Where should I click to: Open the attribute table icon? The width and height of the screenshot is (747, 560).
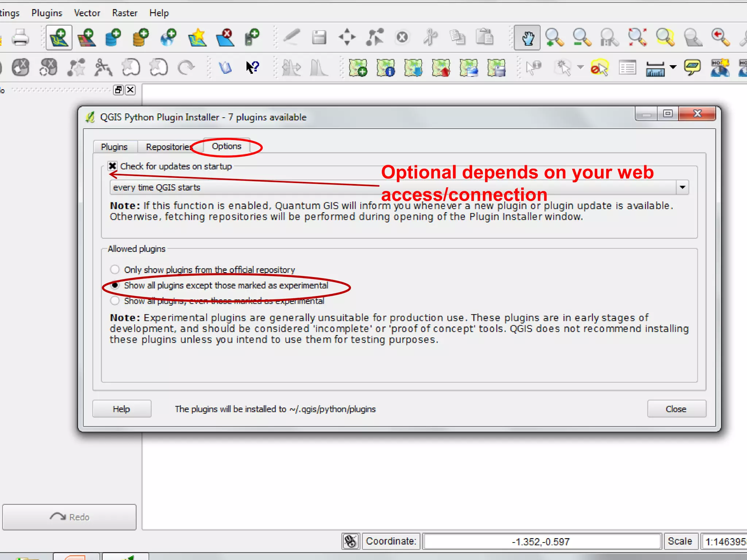click(627, 68)
